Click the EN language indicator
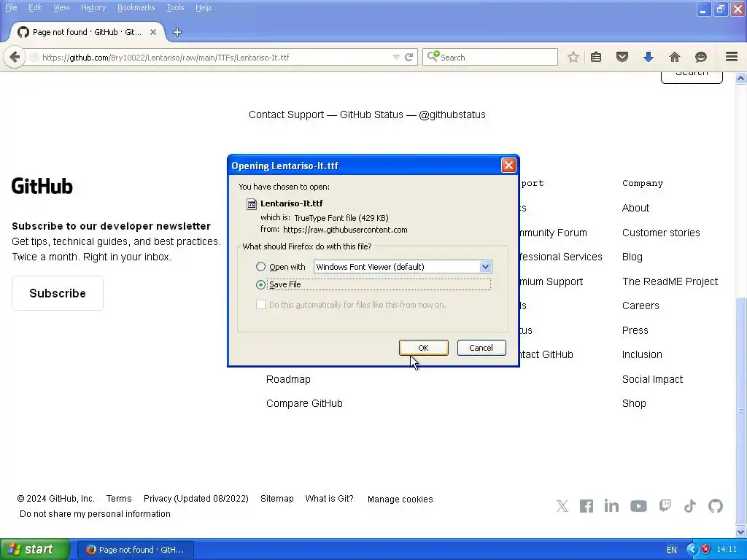The height and width of the screenshot is (560, 747). click(x=671, y=550)
